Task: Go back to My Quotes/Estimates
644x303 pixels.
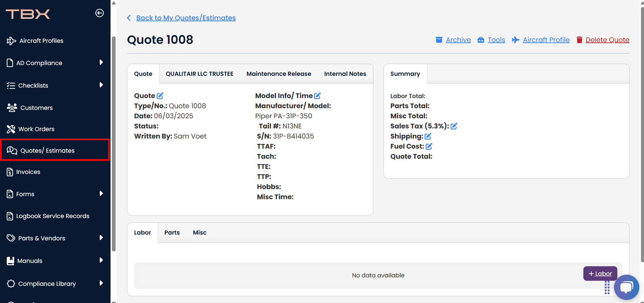Action: point(186,18)
